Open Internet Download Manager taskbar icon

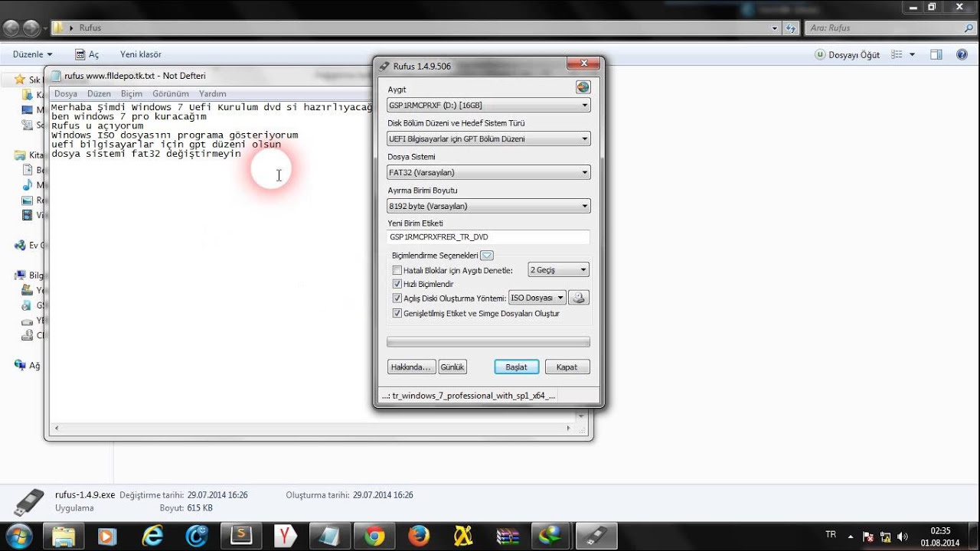551,536
